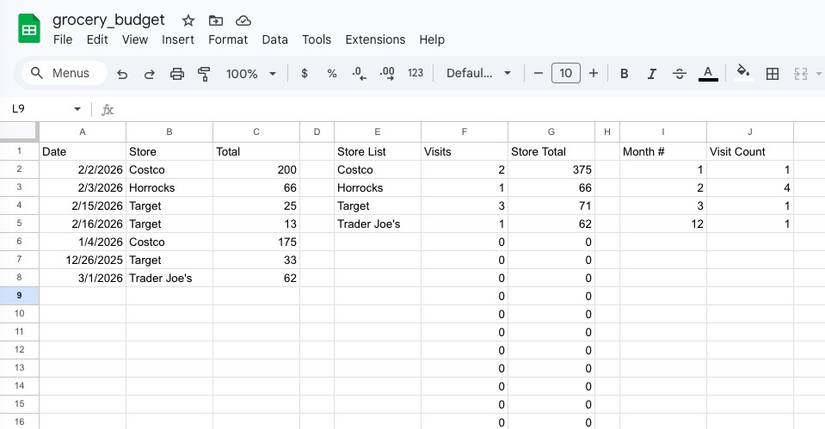Select Store Total cell showing 375
Image resolution: width=825 pixels, height=429 pixels.
tap(551, 169)
